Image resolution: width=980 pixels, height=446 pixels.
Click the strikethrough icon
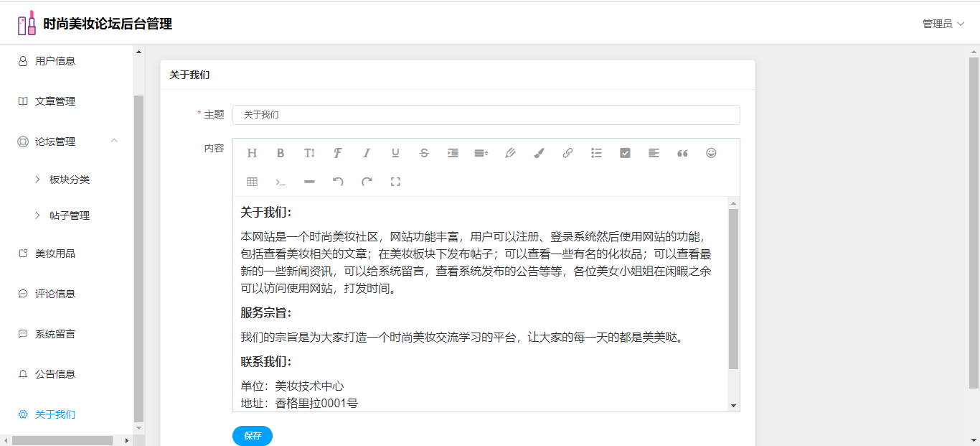424,153
